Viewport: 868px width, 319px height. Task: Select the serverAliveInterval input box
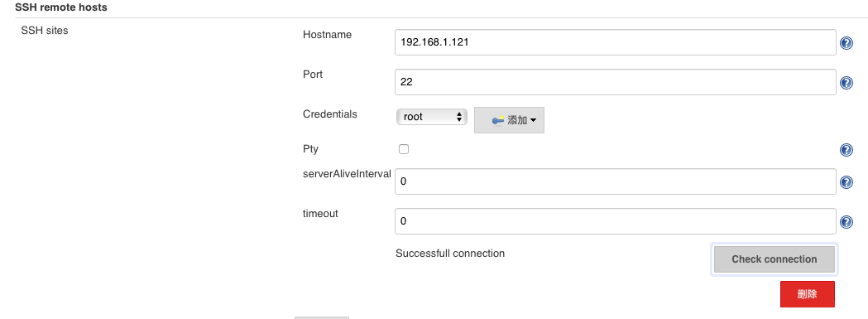pos(615,181)
